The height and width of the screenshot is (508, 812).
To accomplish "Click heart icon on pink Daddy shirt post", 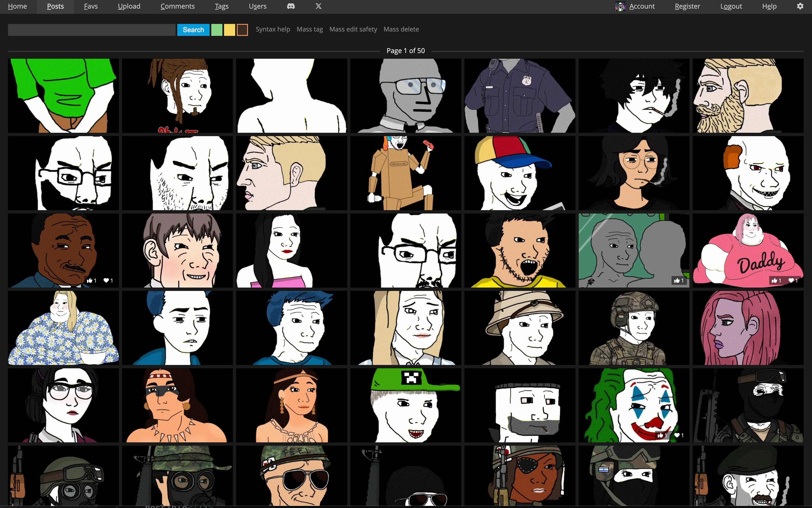I will [791, 281].
